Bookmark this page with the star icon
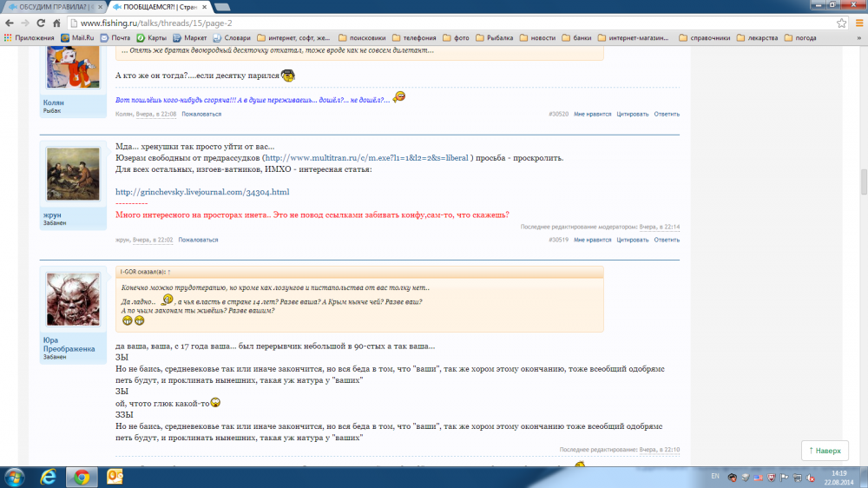The height and width of the screenshot is (488, 868). click(840, 22)
